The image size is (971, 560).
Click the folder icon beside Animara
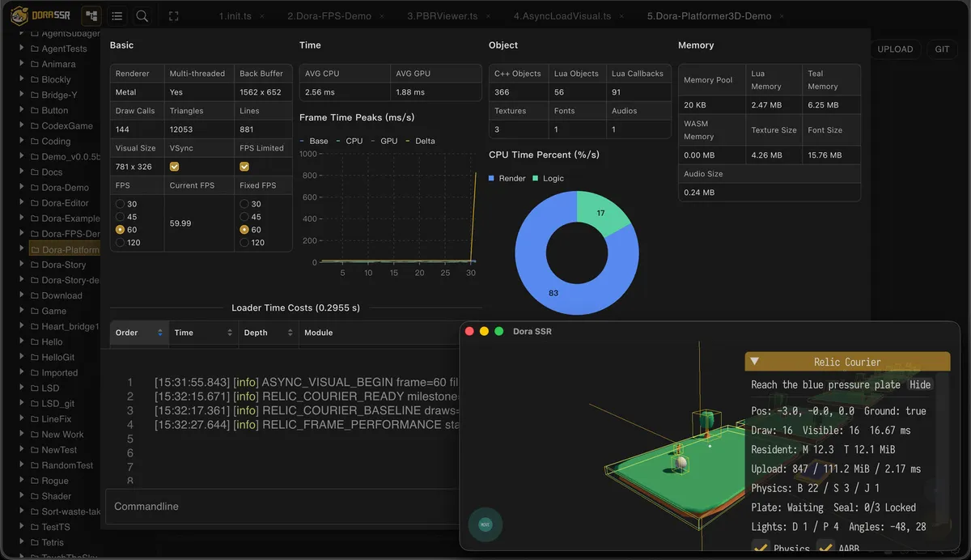34,64
